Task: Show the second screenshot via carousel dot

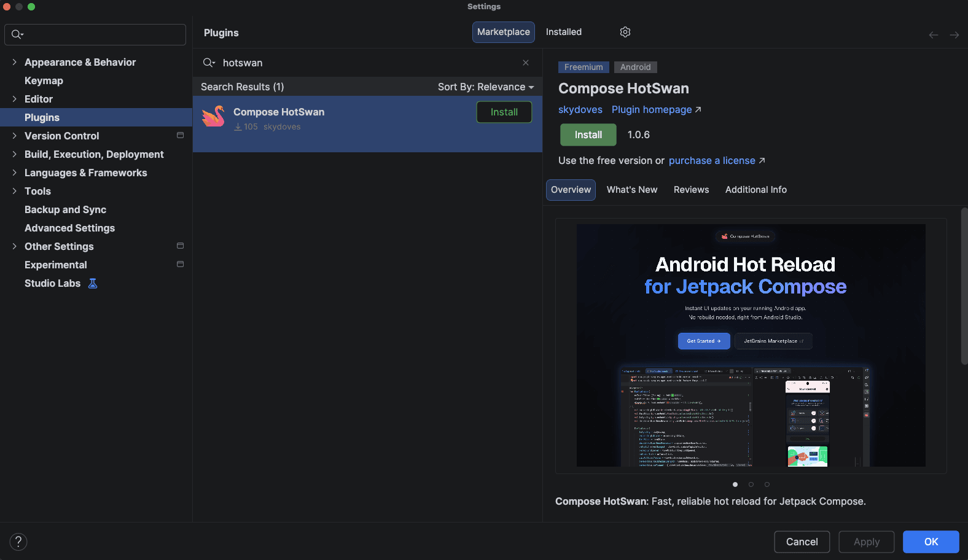Action: point(751,484)
